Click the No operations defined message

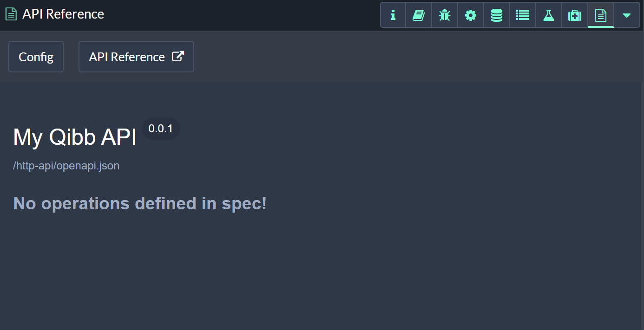point(140,203)
